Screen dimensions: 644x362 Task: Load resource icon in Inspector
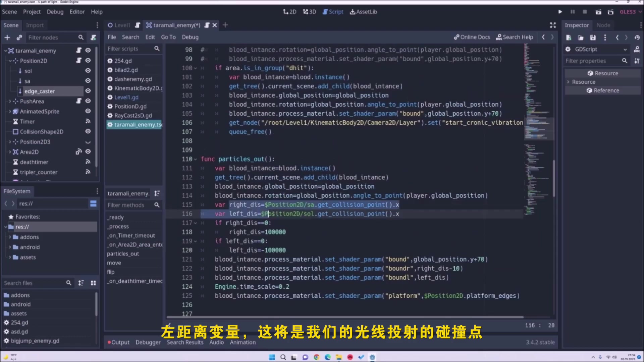pyautogui.click(x=581, y=38)
